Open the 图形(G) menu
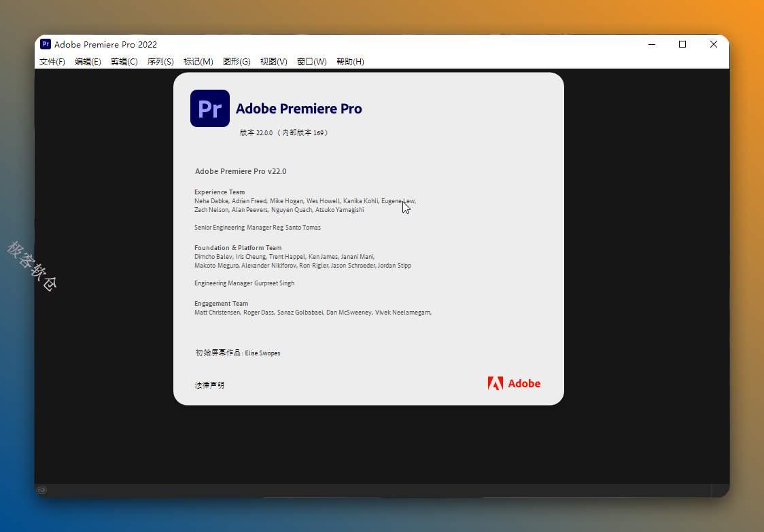 237,61
